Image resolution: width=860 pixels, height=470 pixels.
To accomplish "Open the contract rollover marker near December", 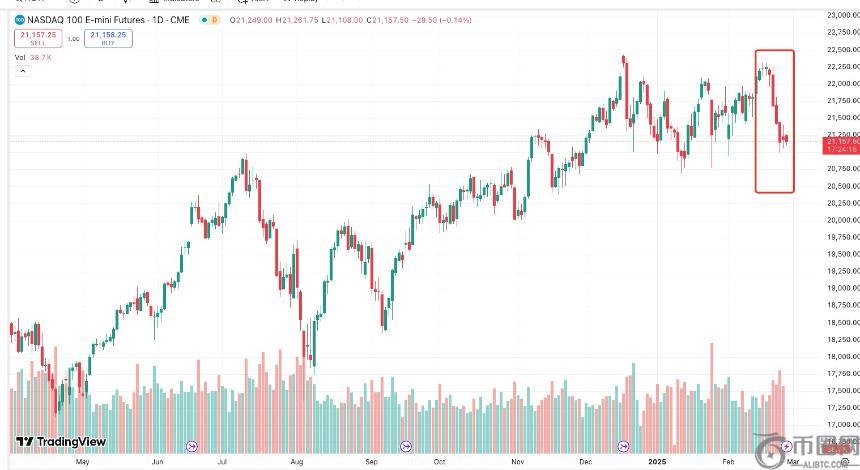I will [x=623, y=445].
